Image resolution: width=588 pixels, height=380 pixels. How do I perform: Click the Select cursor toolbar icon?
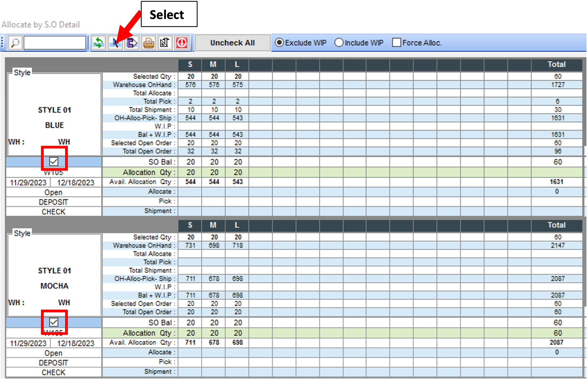(x=115, y=43)
